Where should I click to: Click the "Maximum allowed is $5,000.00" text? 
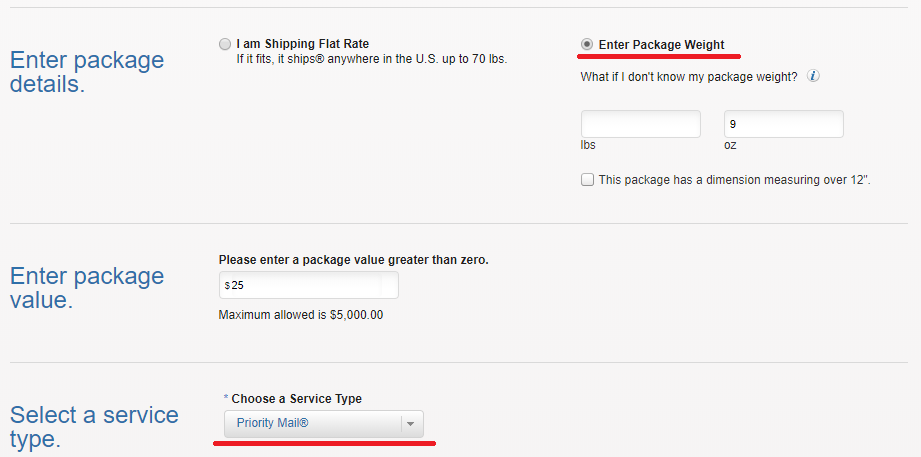coord(300,315)
